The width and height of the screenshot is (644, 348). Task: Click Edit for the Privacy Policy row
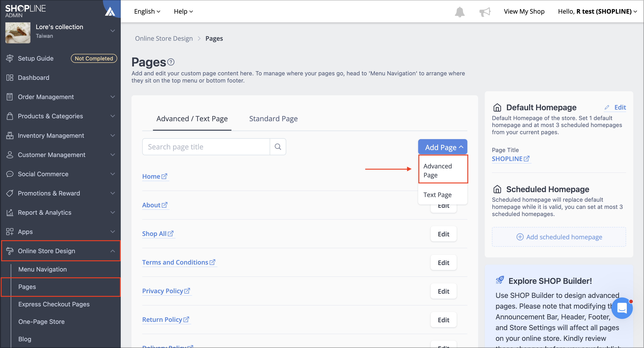point(443,291)
